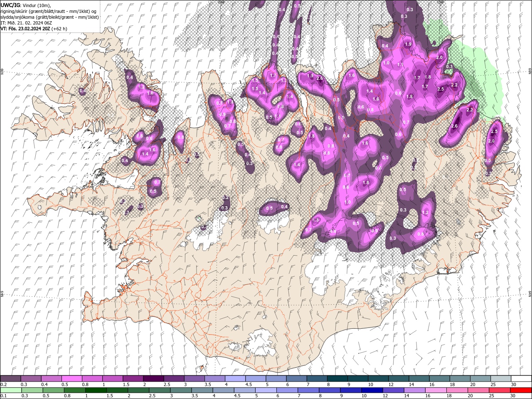Click the '4.5' label in the upper legend row
This screenshot has width=532, height=399.
249,384
